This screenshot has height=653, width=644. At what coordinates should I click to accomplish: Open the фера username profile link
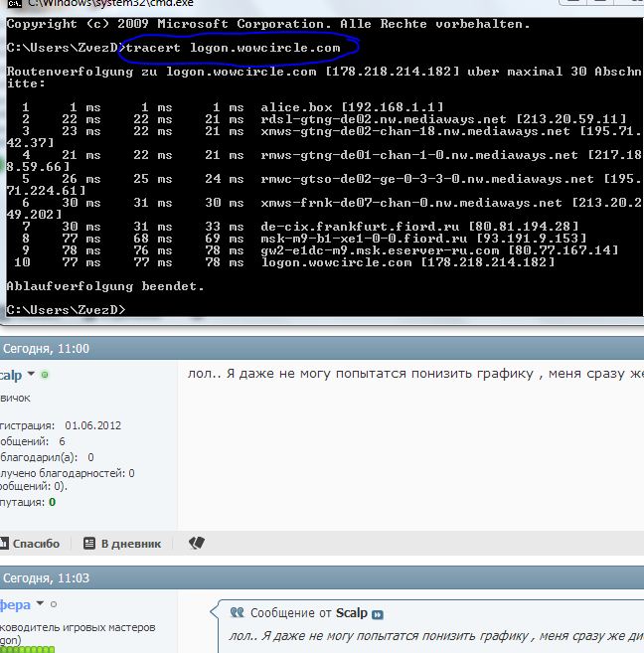15,603
